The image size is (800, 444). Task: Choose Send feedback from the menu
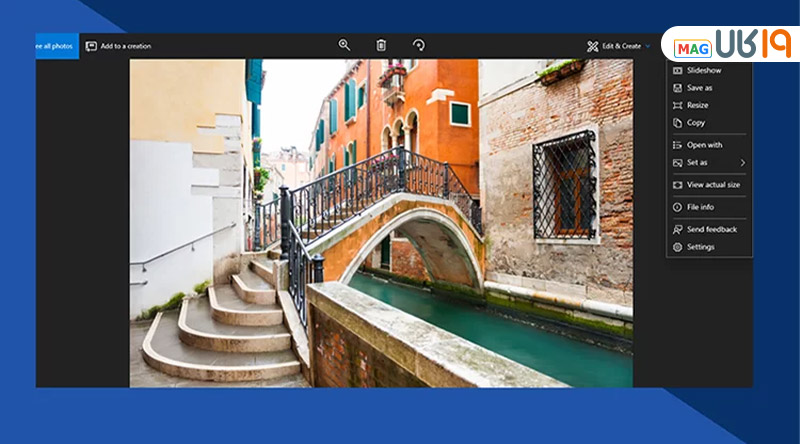711,229
